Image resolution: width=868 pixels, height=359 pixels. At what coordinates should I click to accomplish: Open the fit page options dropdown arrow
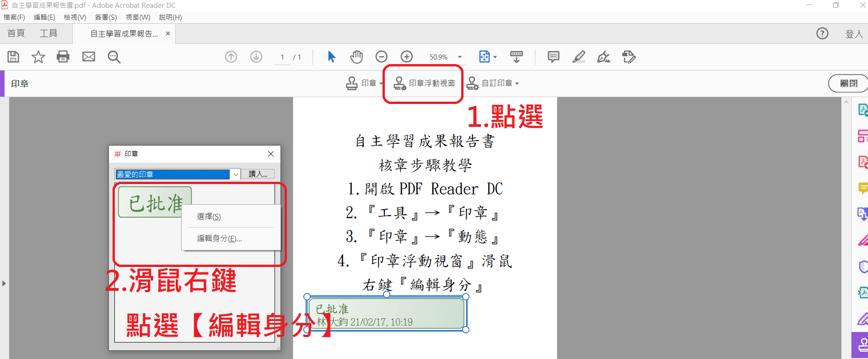(495, 57)
